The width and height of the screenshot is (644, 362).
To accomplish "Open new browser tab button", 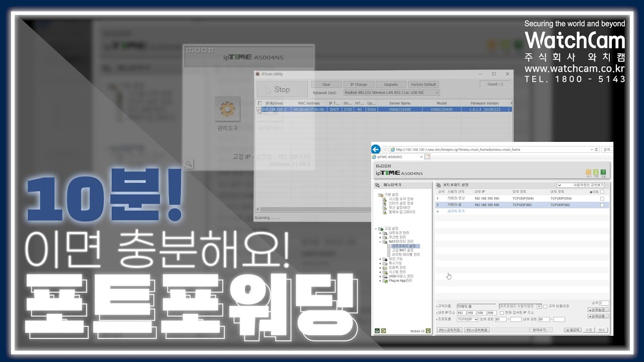I will click(428, 157).
